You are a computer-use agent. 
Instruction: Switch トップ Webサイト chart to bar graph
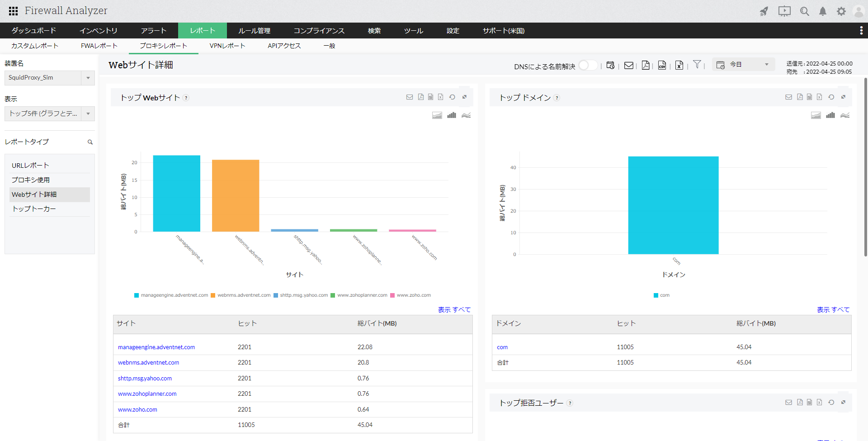(x=451, y=115)
